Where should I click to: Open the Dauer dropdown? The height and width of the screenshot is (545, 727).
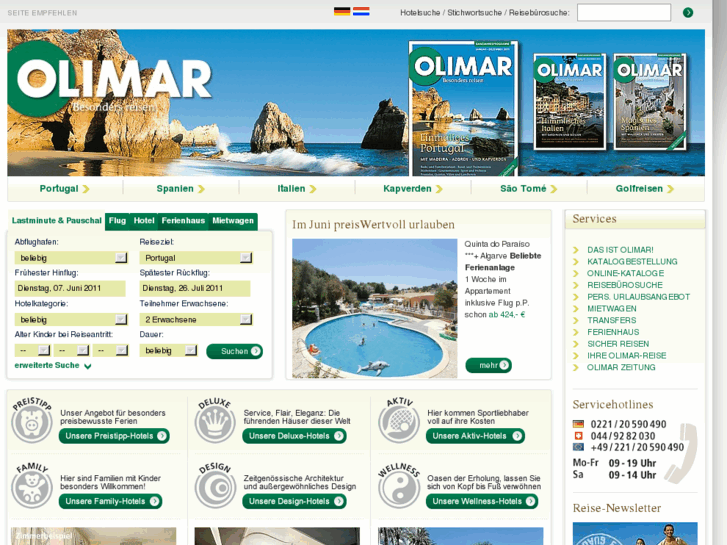click(x=168, y=351)
